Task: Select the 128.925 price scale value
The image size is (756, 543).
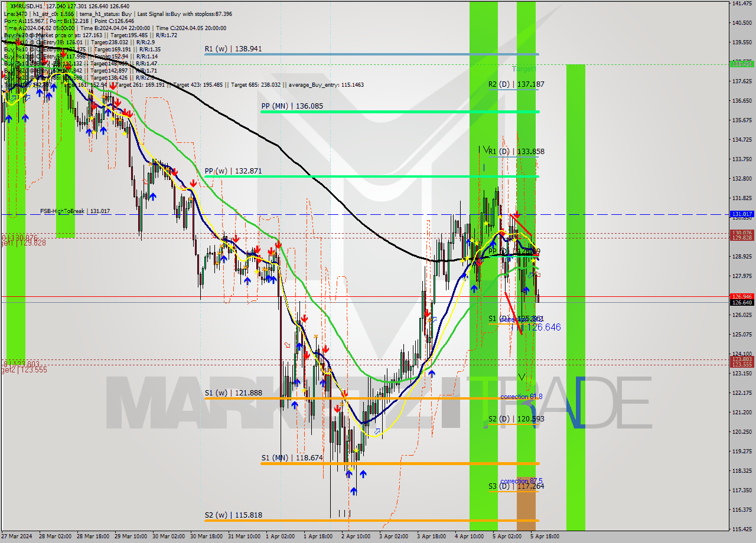Action: 742,257
